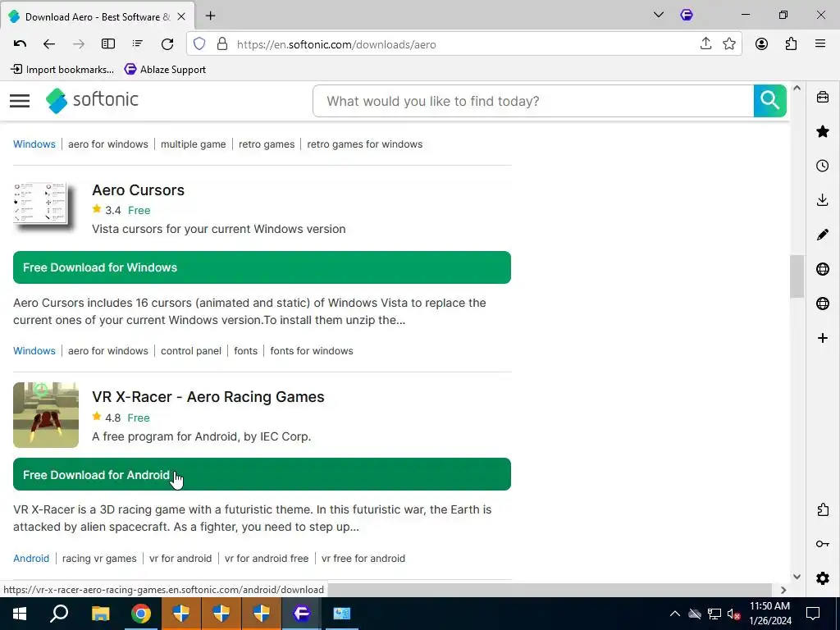Click the scroll down arrow
This screenshot has height=630, width=840.
[x=797, y=577]
